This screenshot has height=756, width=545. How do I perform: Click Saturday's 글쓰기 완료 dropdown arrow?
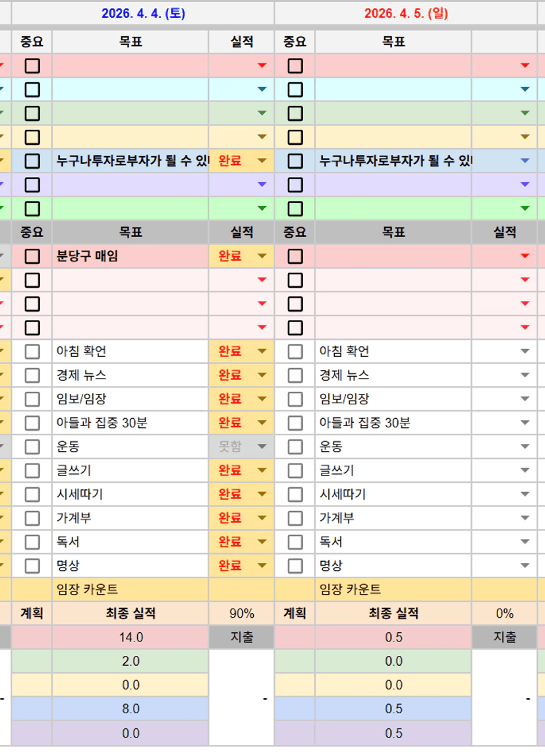(262, 471)
